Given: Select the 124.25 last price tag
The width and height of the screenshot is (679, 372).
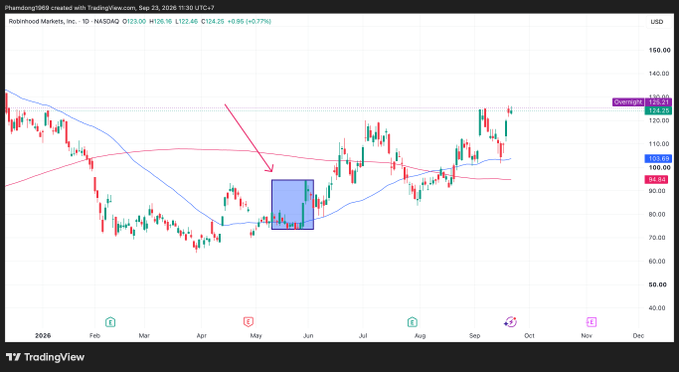Looking at the screenshot, I should (659, 111).
